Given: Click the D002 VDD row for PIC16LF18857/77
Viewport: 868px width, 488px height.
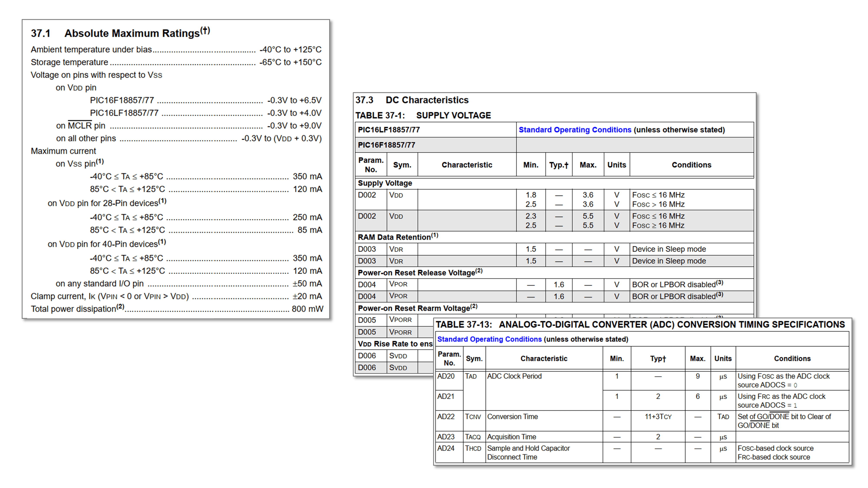Looking at the screenshot, I should [554, 200].
